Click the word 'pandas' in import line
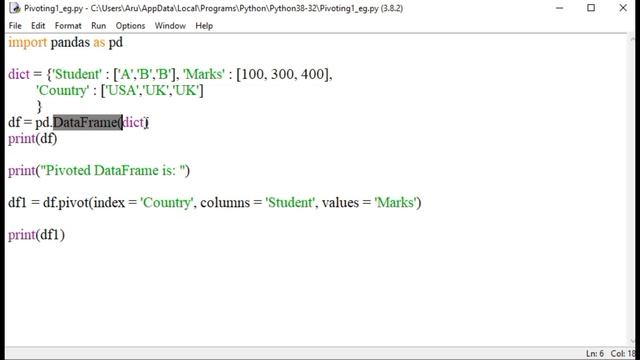The height and width of the screenshot is (360, 640). [70, 42]
